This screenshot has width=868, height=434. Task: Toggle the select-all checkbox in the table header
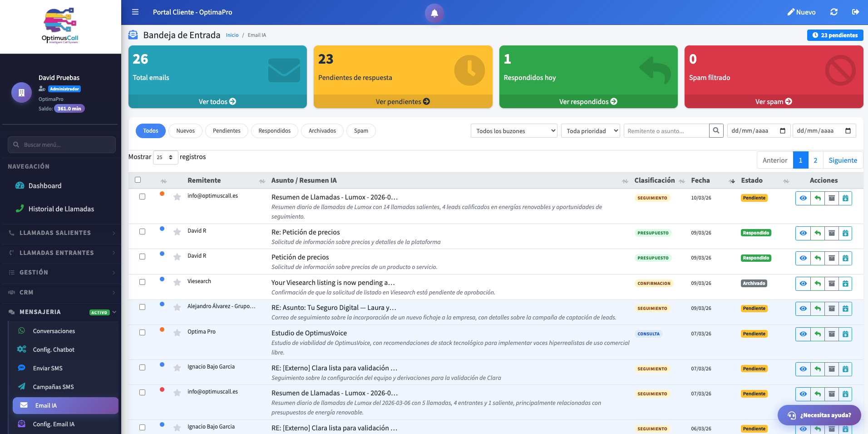[x=138, y=180]
